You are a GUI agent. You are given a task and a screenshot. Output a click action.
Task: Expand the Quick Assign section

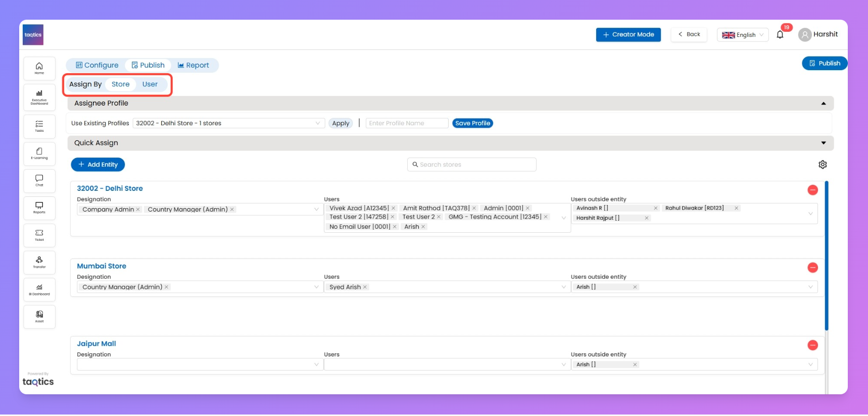[823, 143]
